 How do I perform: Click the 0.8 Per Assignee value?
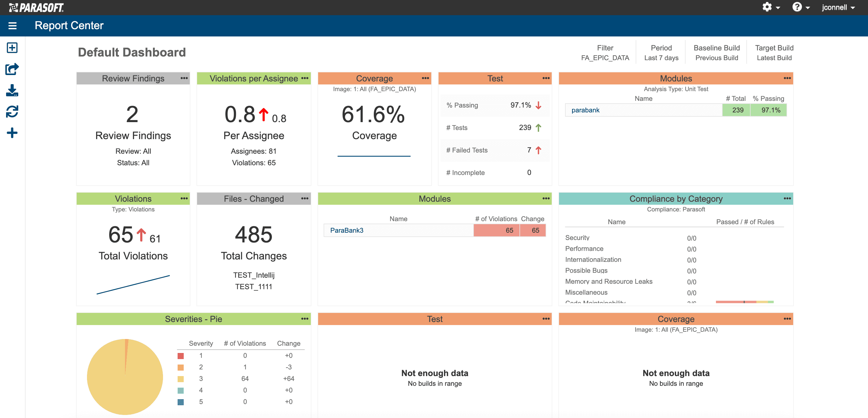[x=240, y=114]
